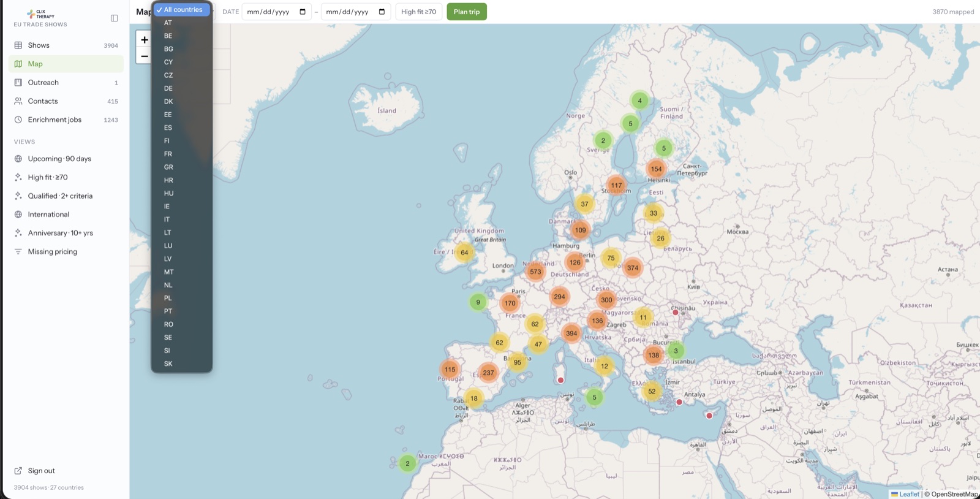Open the Missing pricing view
This screenshot has width=980, height=499.
click(x=66, y=252)
